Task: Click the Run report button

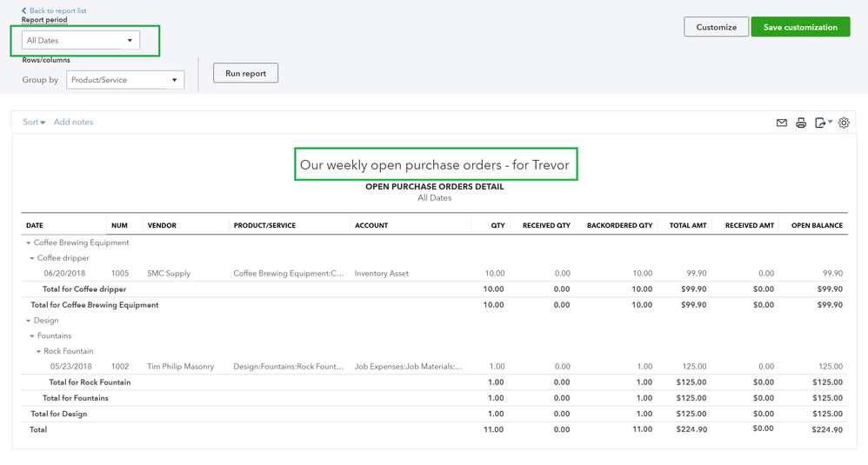Action: point(245,74)
